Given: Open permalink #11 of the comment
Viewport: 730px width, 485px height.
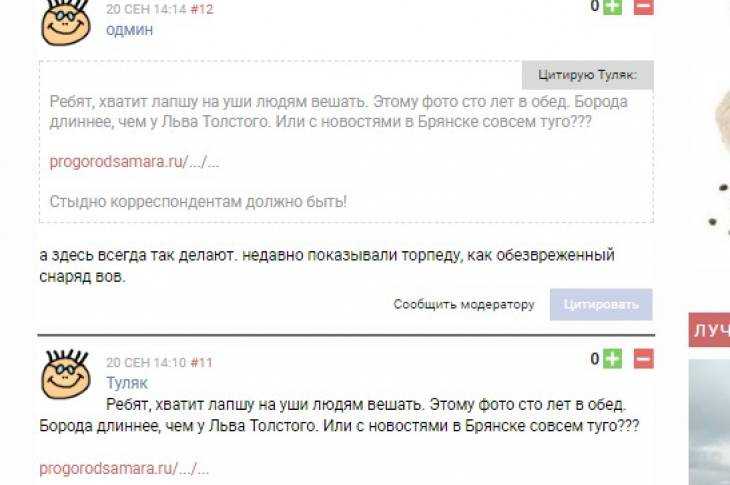Looking at the screenshot, I should pyautogui.click(x=202, y=362).
